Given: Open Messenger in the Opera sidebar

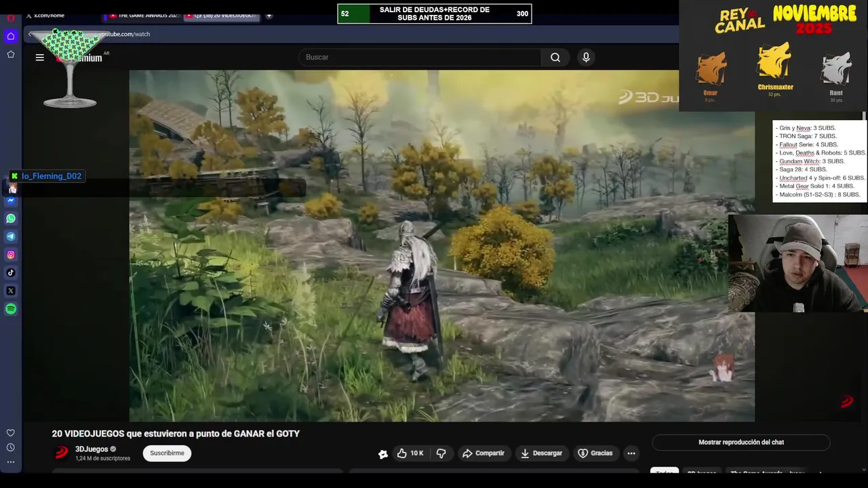Looking at the screenshot, I should (x=11, y=201).
